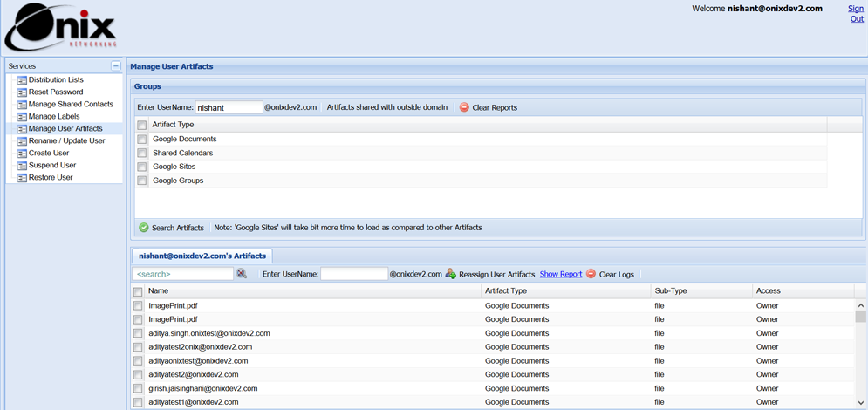Check the Shared Calendars artifact type
868x410 pixels.
[x=141, y=154]
